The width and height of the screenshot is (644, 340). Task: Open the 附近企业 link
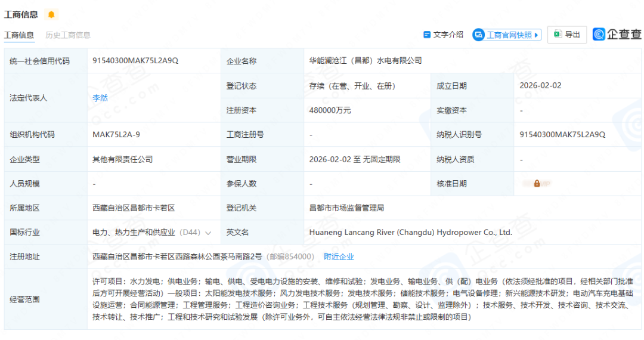tap(339, 256)
